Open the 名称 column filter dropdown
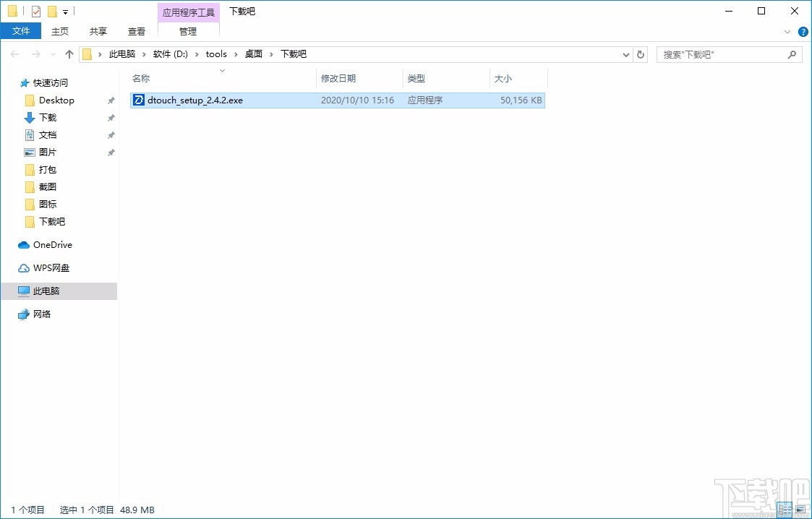Image resolution: width=812 pixels, height=519 pixels. [222, 70]
